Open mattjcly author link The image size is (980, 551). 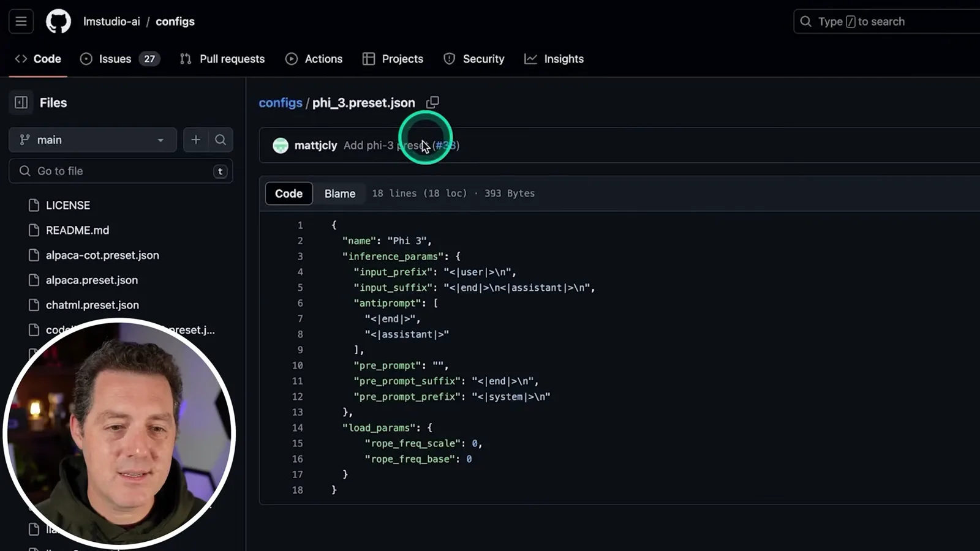[x=315, y=145]
